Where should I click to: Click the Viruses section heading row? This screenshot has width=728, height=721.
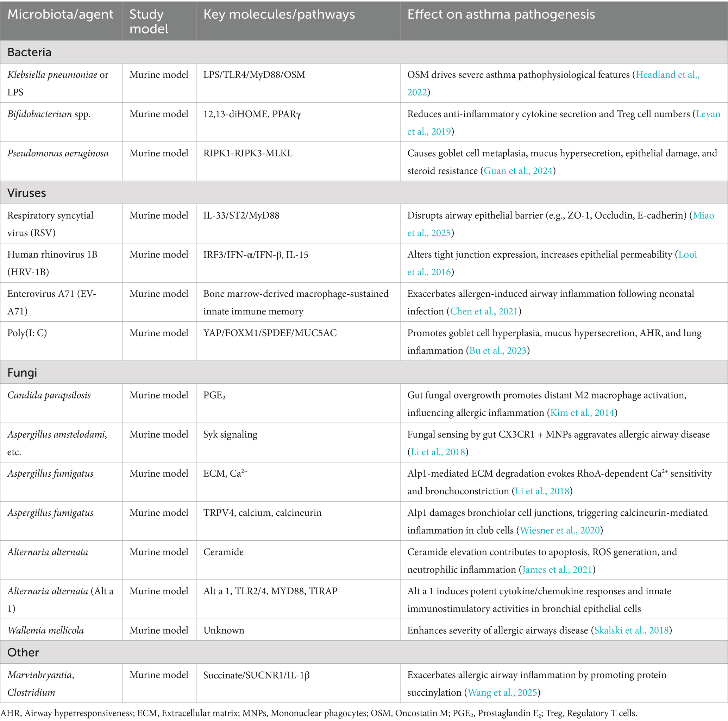click(x=26, y=193)
